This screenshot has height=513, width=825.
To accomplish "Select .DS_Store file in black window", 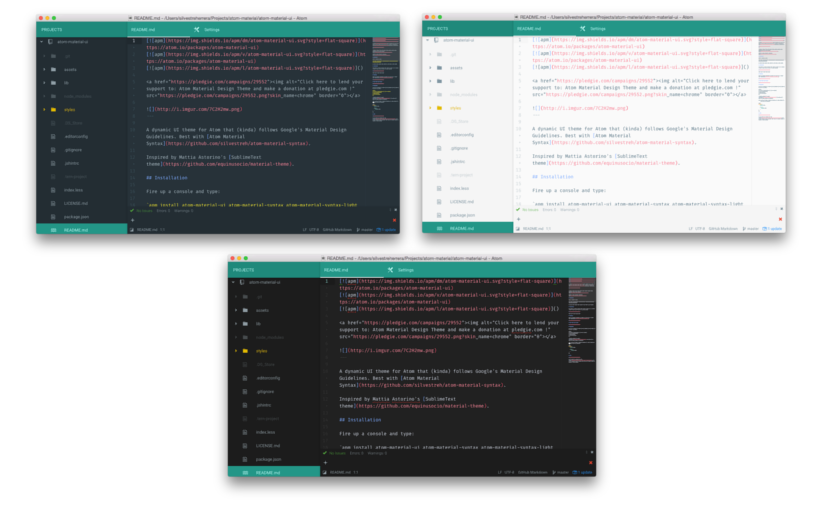I will click(x=266, y=365).
